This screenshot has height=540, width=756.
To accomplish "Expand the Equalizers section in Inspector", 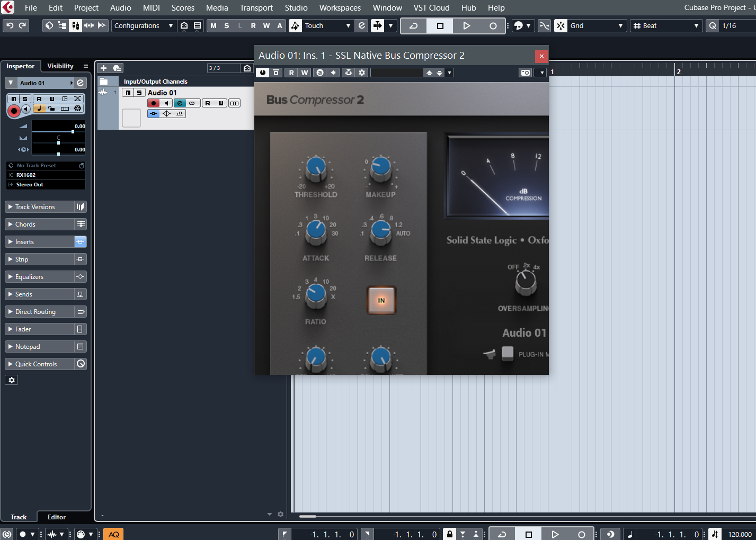I will pyautogui.click(x=40, y=277).
